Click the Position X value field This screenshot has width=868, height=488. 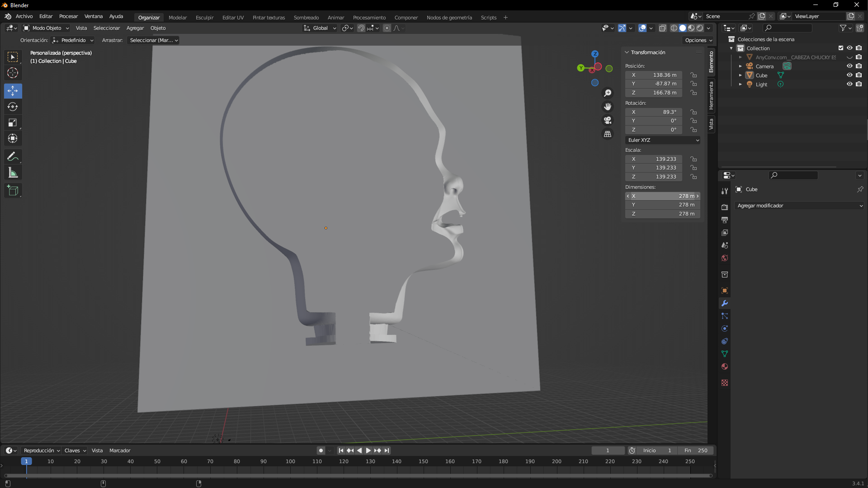[x=654, y=75]
